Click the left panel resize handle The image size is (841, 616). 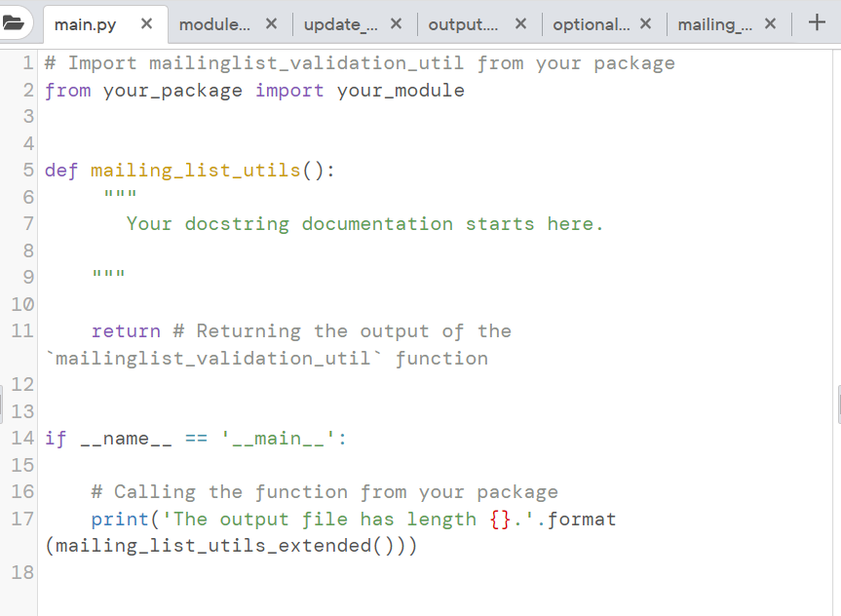(x=1, y=404)
